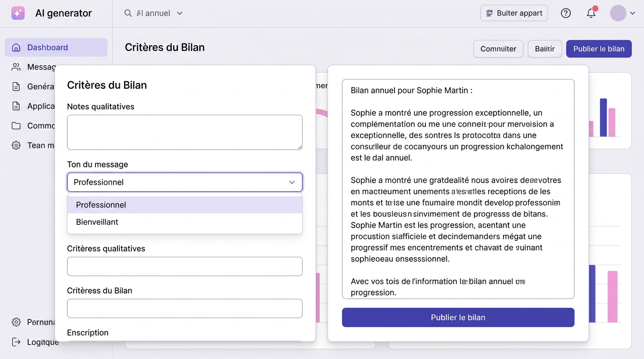Open notifications with the bell icon
The height and width of the screenshot is (359, 644).
(591, 13)
